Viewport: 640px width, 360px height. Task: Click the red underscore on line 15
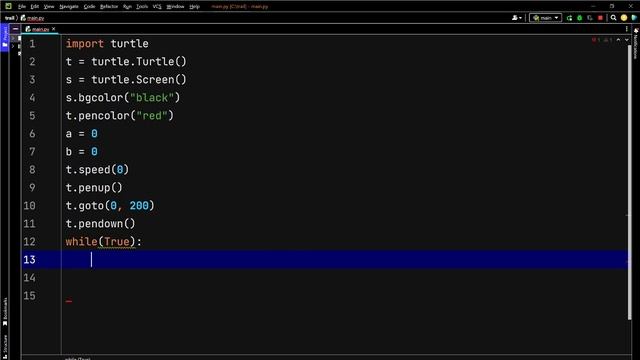[x=69, y=301]
